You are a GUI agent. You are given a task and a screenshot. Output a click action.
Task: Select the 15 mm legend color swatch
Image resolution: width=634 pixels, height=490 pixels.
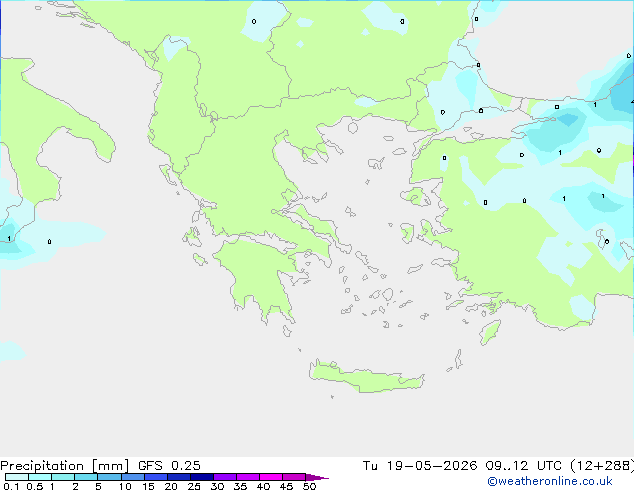[x=155, y=477]
